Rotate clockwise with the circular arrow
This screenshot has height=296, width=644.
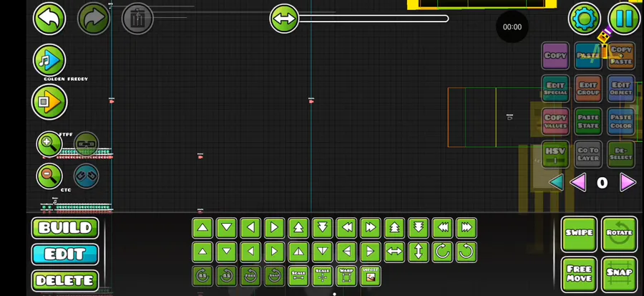442,252
